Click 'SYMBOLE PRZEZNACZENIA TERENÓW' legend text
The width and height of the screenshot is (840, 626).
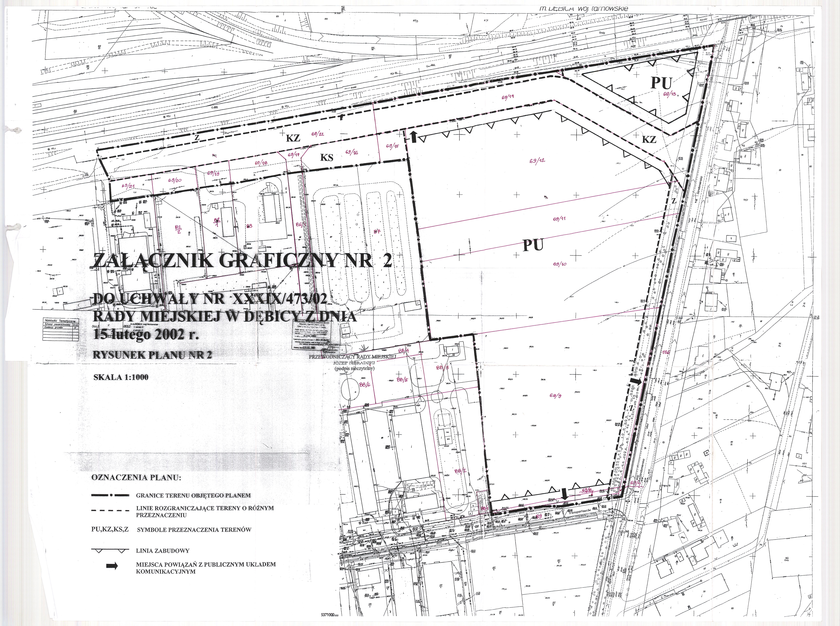click(194, 530)
